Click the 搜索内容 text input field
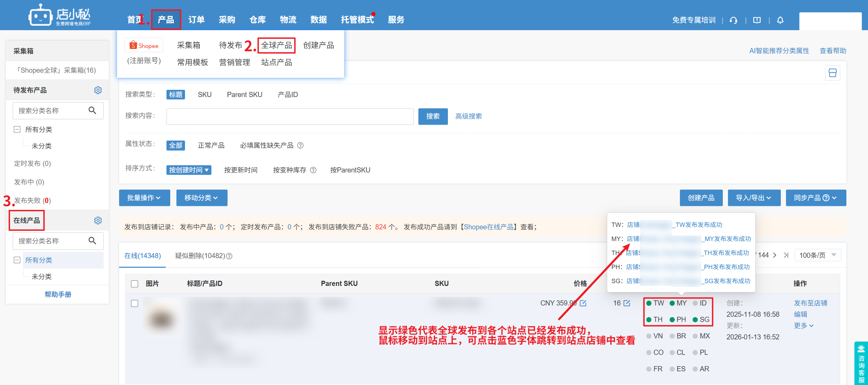Viewport: 868px width, 385px height. (290, 116)
